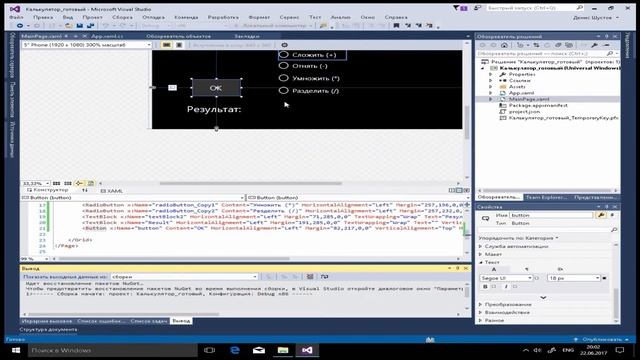Click the Save toolbar icon

(80, 26)
